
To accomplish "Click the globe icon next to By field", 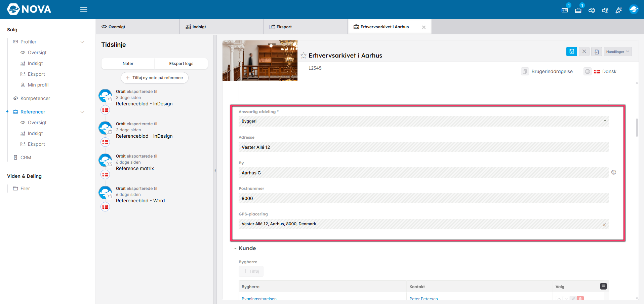I will (614, 172).
